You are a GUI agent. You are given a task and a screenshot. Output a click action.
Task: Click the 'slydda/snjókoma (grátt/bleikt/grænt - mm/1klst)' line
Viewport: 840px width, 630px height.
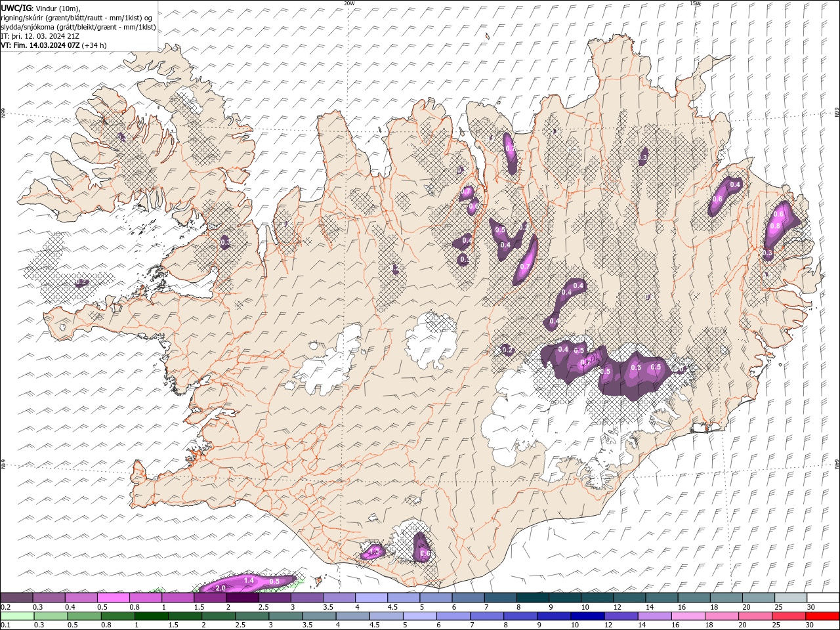click(78, 27)
